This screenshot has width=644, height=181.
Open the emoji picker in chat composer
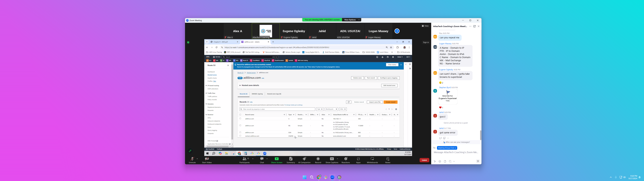point(440,162)
